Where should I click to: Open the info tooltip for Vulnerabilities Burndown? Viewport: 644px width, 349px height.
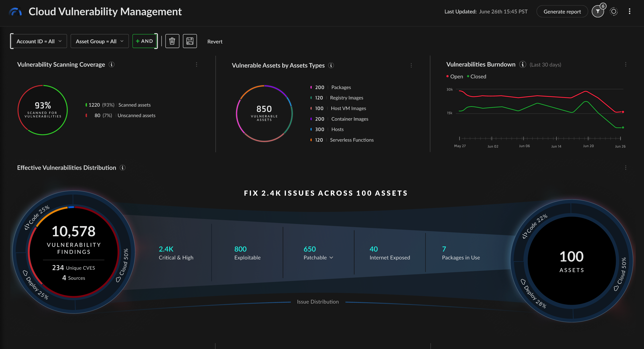click(523, 64)
